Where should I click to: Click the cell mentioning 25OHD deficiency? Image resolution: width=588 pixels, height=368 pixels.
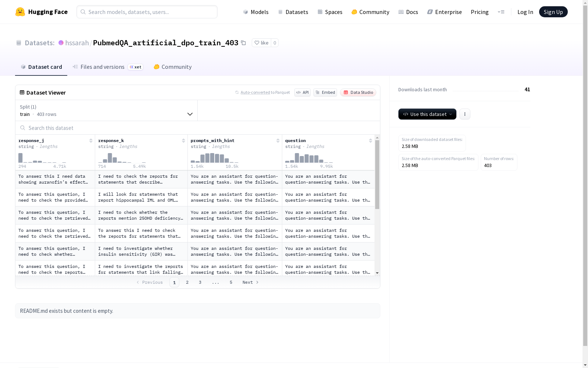click(x=141, y=215)
